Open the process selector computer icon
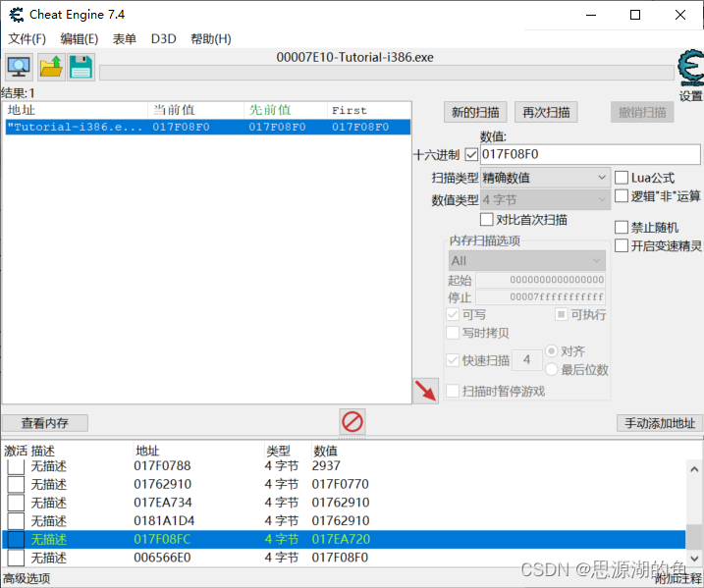 point(19,68)
